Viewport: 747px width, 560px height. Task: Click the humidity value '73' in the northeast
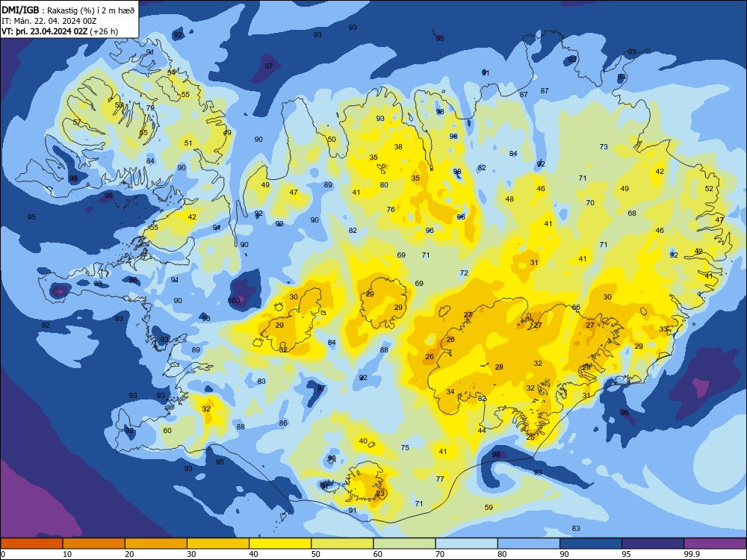604,146
